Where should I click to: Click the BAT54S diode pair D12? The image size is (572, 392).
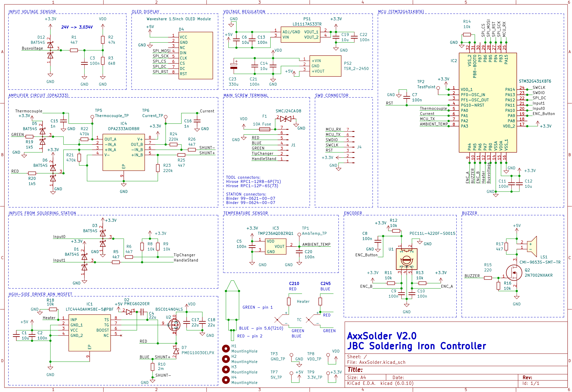pos(50,50)
